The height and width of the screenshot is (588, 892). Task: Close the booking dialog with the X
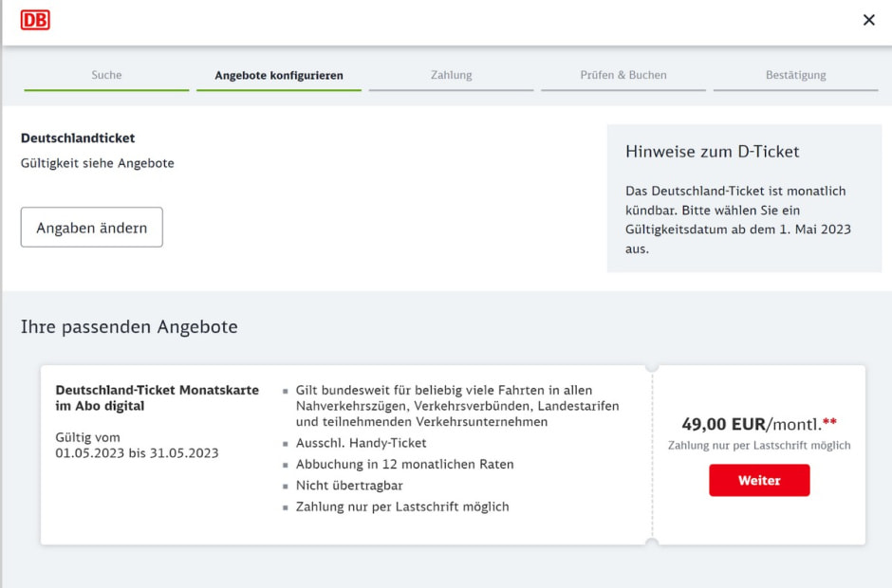[868, 20]
